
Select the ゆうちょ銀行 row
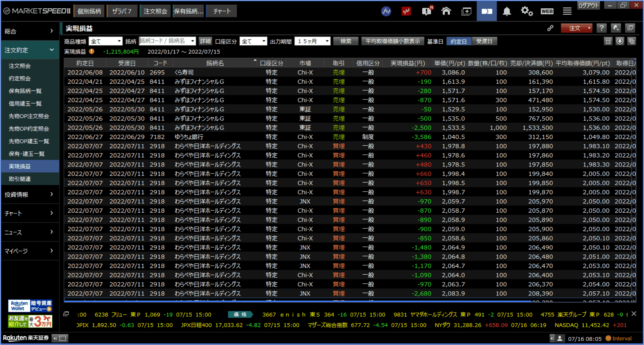tap(350, 137)
